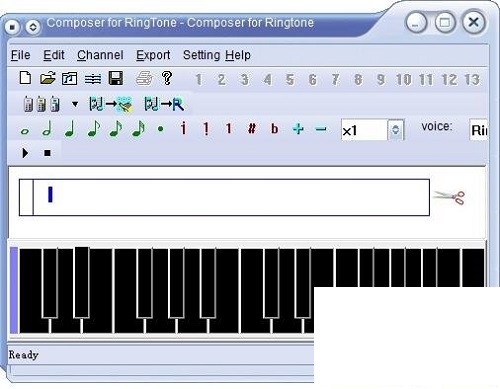
Task: Select channel number 8
Action: coord(358,79)
